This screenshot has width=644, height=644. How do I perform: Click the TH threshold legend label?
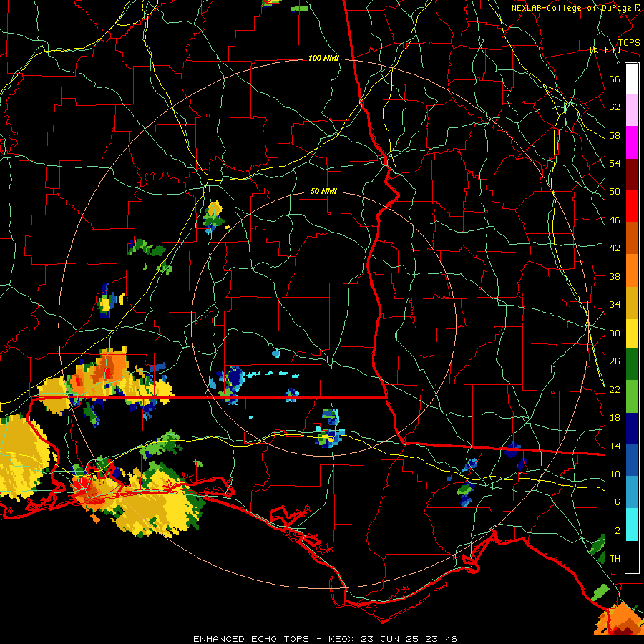point(615,559)
